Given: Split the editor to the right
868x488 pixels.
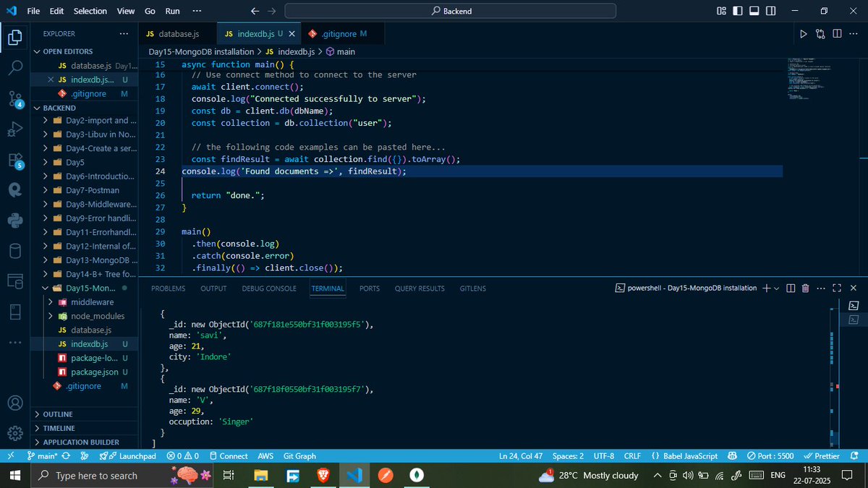Looking at the screenshot, I should (x=837, y=33).
